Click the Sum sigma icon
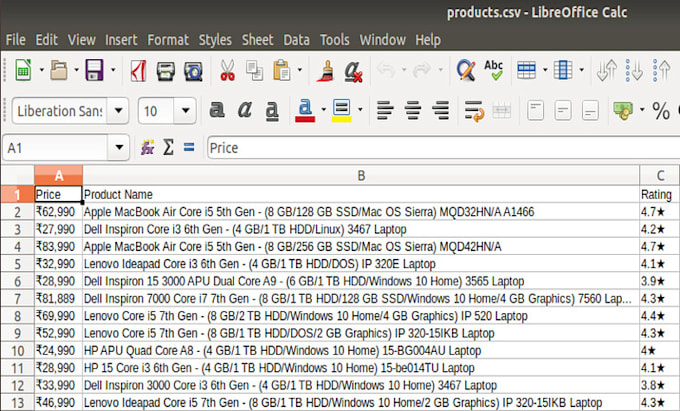The image size is (680, 411). click(168, 148)
